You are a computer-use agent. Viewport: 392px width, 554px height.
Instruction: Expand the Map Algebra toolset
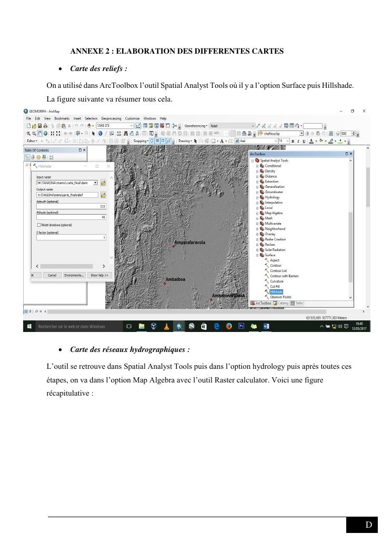(257, 213)
